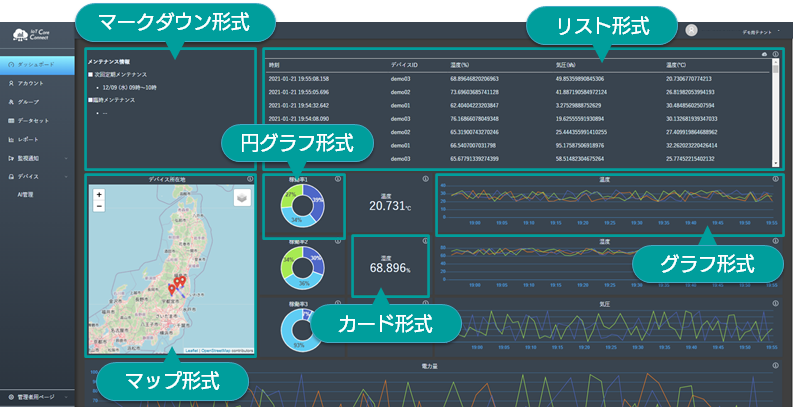This screenshot has height=412, width=793.
Task: Open the AI管理 submenu entry
Action: click(x=25, y=195)
